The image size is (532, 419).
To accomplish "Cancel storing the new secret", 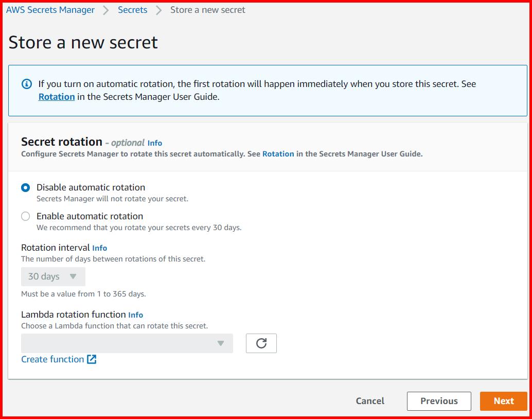I will pos(369,401).
